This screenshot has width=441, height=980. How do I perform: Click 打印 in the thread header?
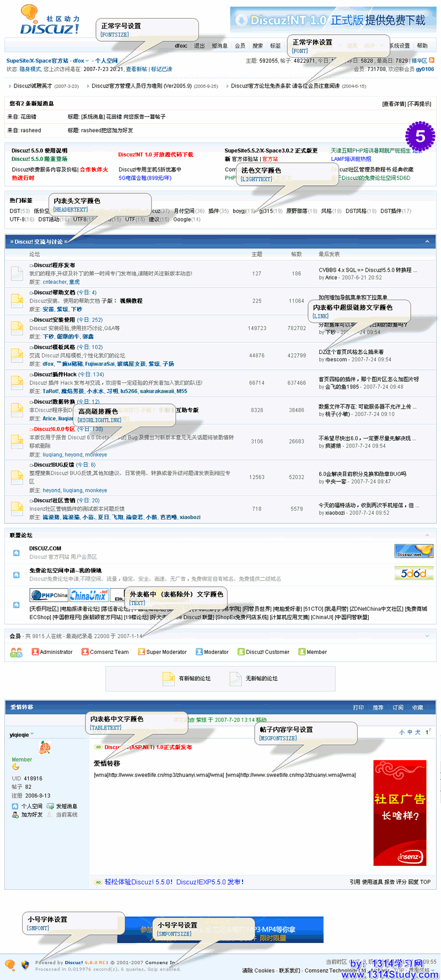(358, 707)
